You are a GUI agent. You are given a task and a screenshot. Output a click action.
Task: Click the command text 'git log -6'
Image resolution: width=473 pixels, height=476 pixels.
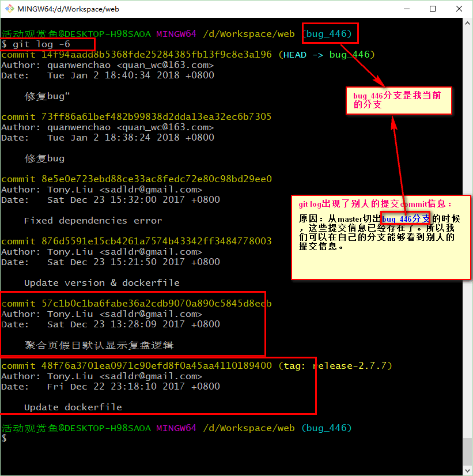[41, 44]
